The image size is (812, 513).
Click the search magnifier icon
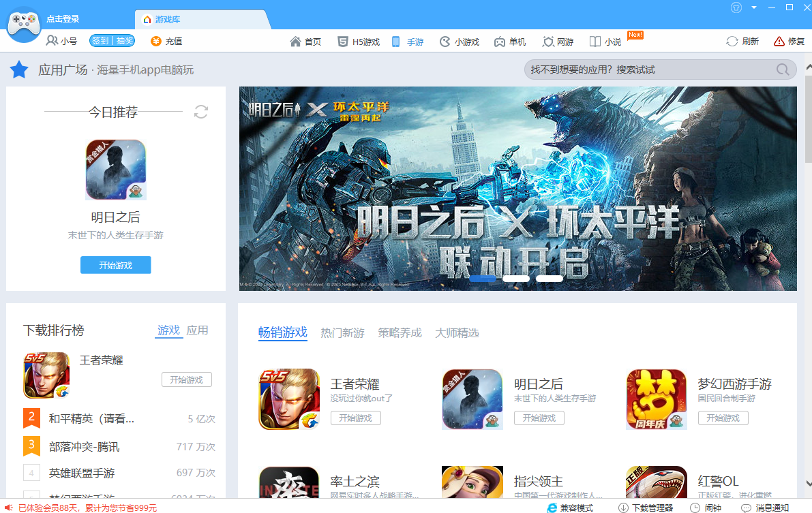pos(783,69)
